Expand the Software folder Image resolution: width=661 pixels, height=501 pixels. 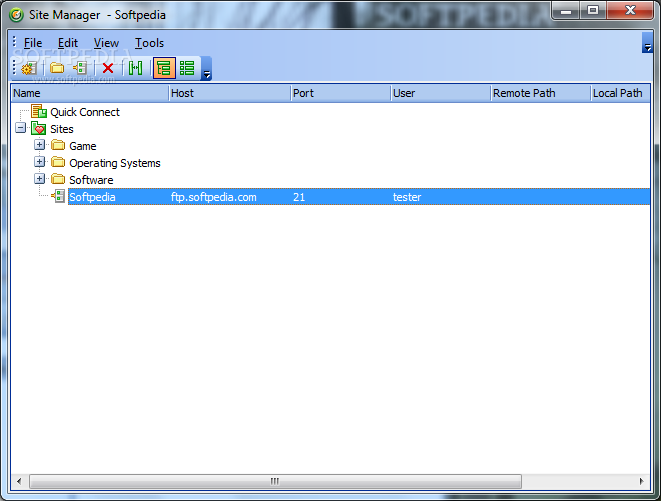(x=40, y=179)
